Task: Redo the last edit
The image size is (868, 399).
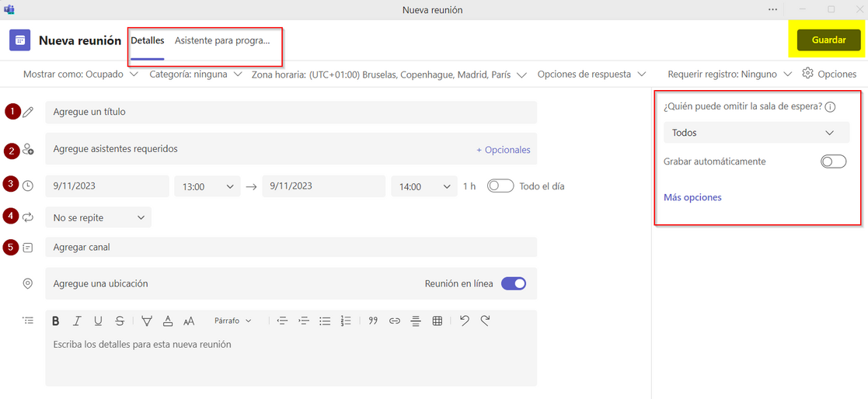Action: point(486,321)
